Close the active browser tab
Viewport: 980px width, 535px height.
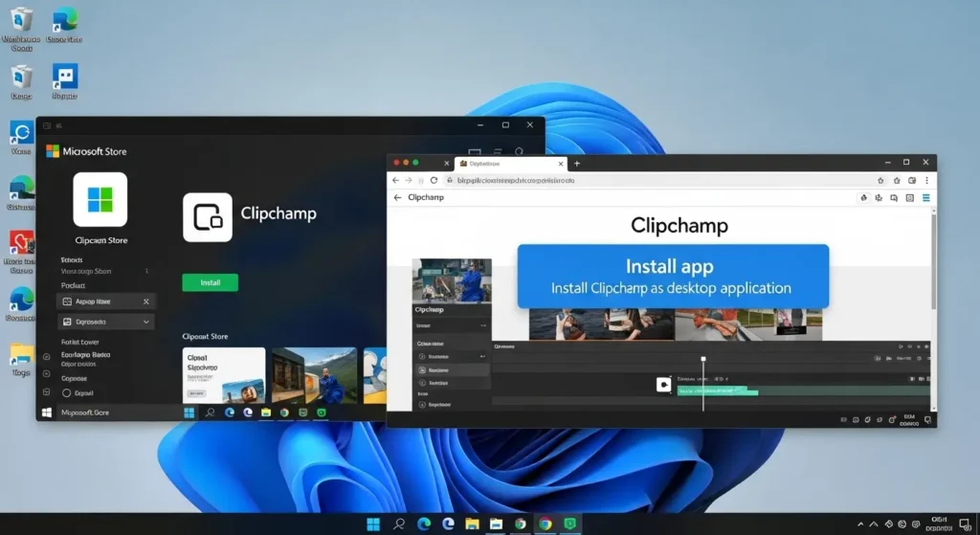click(561, 164)
